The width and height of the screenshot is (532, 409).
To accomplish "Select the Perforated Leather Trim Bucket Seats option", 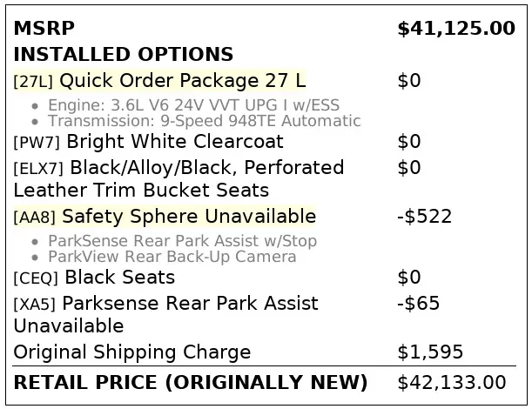I will (x=178, y=178).
